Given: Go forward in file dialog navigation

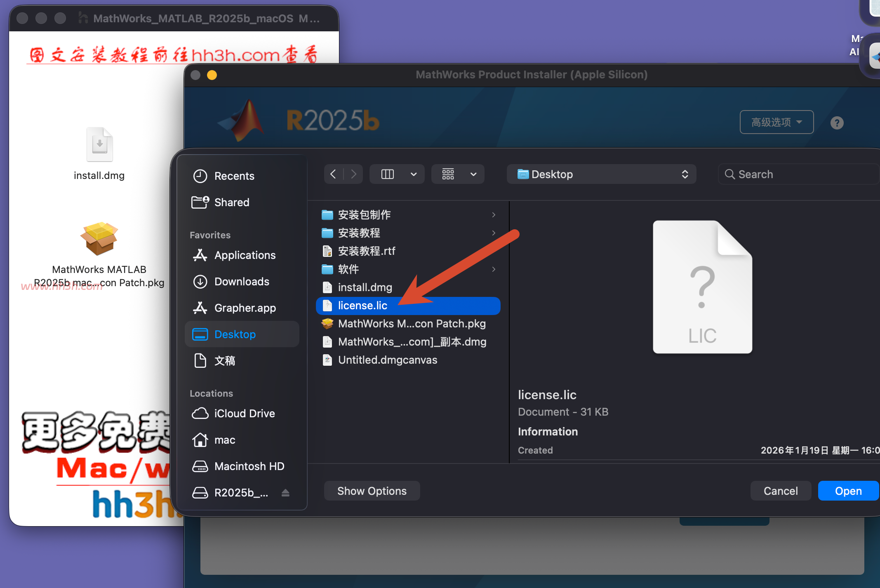Looking at the screenshot, I should coord(353,174).
